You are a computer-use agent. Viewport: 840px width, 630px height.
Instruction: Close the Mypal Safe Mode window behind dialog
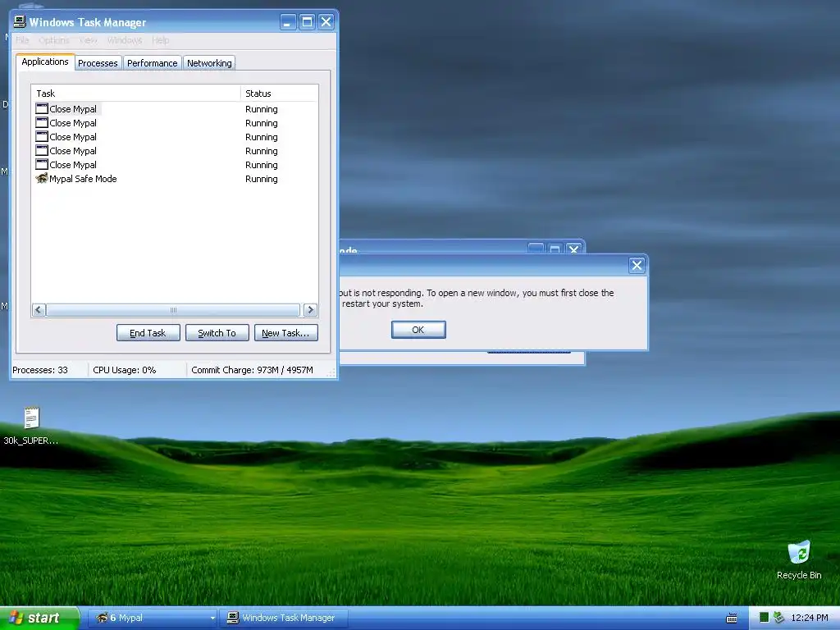point(573,249)
